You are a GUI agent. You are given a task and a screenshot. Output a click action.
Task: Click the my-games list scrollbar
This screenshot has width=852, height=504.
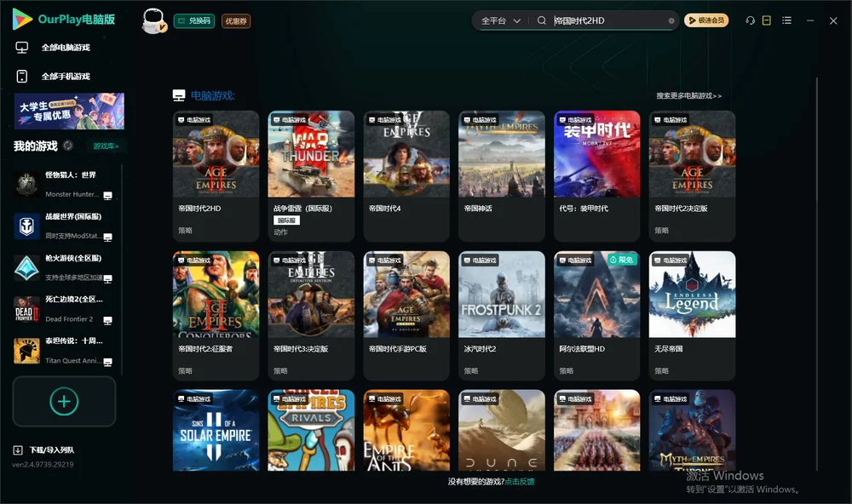pyautogui.click(x=122, y=270)
